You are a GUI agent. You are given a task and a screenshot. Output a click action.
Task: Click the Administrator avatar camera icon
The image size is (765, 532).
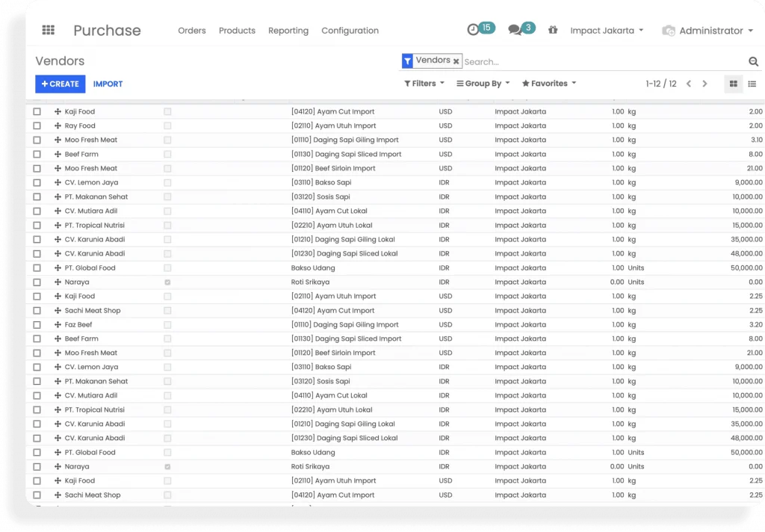click(x=669, y=31)
